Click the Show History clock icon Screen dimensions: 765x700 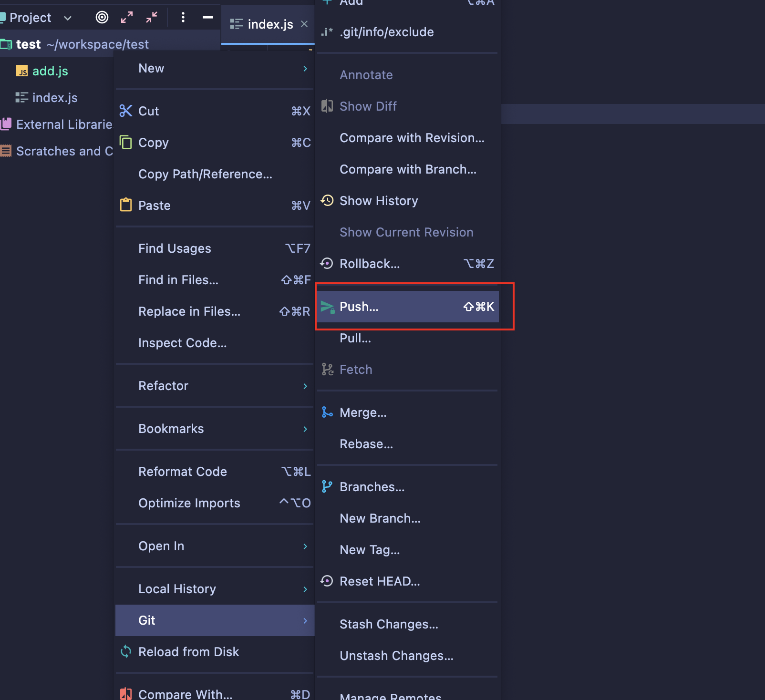tap(327, 200)
